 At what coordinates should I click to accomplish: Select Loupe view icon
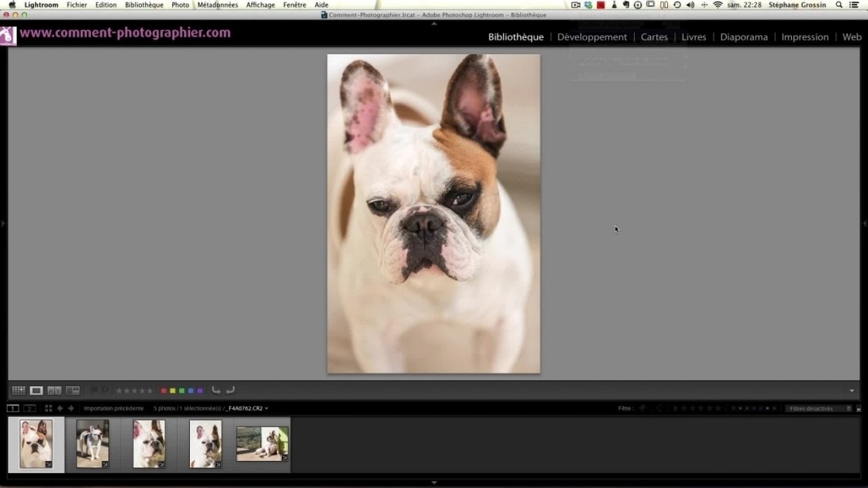37,390
